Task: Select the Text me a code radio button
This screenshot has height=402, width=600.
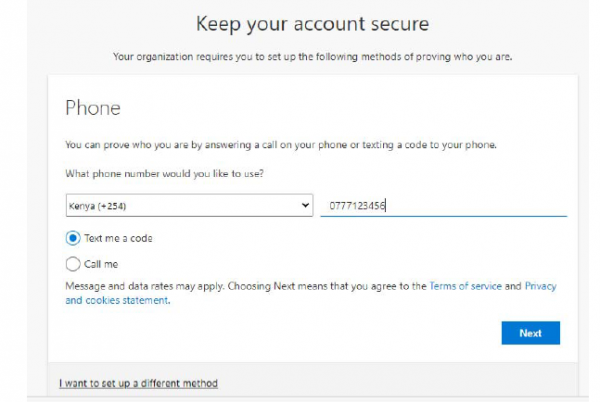Action: pos(72,239)
